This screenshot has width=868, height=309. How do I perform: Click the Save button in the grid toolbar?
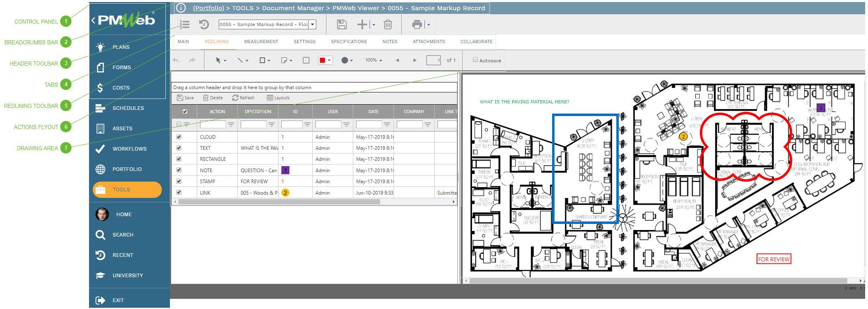(x=185, y=98)
